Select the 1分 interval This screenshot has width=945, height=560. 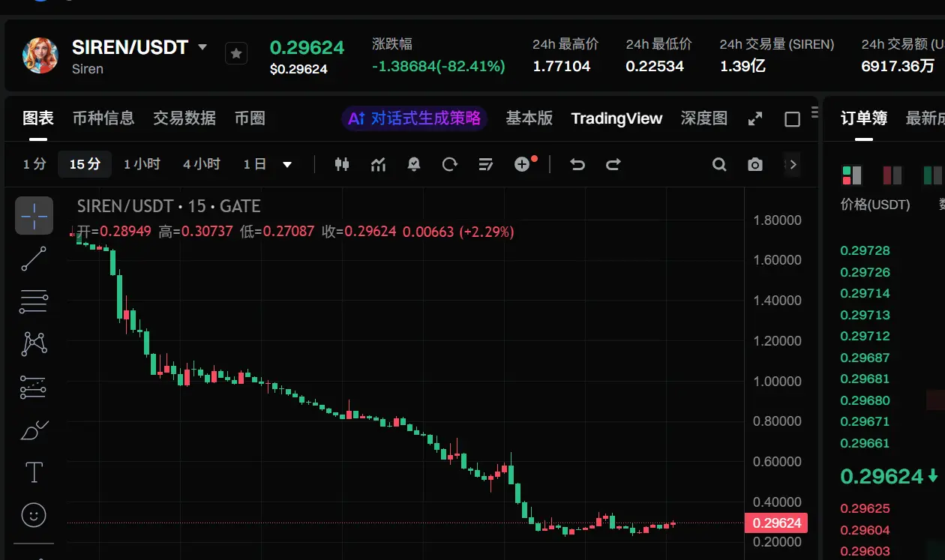(34, 164)
